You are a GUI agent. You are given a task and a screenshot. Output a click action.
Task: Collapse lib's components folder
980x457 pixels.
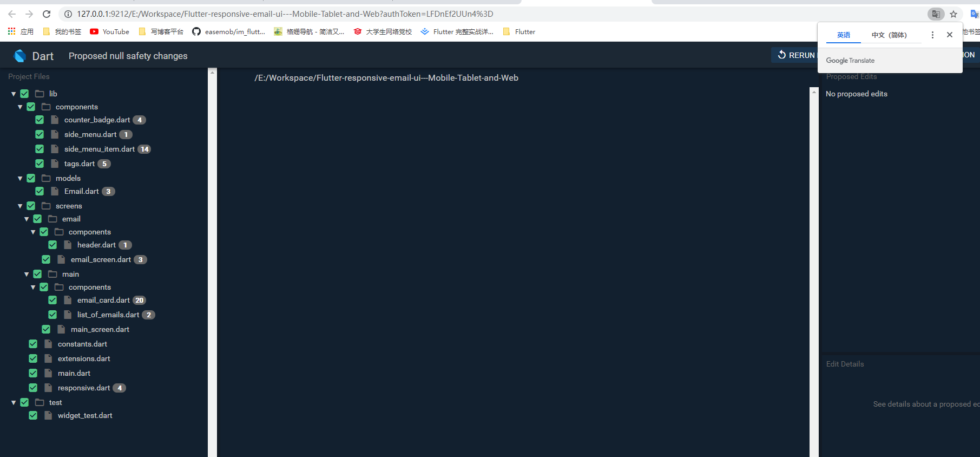(20, 107)
